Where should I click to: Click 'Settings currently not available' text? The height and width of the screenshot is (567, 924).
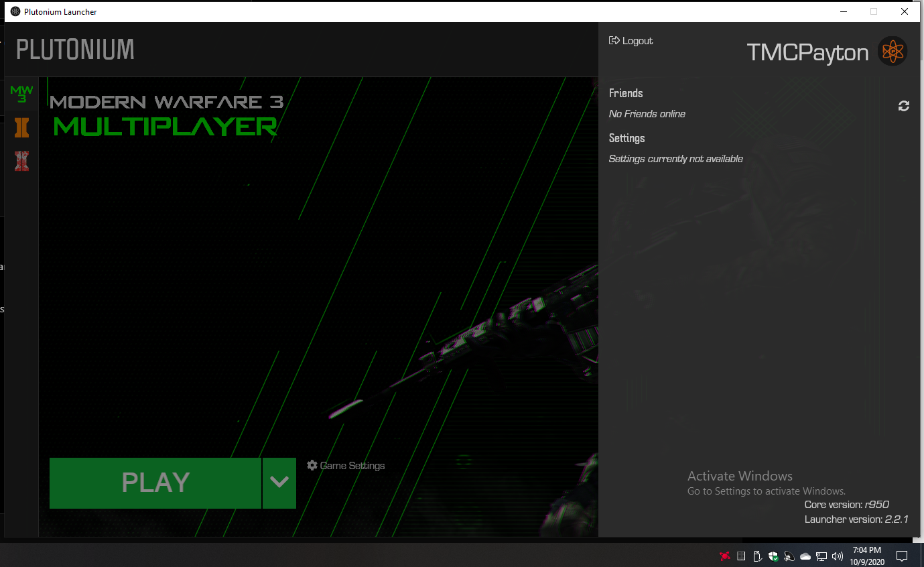point(675,159)
